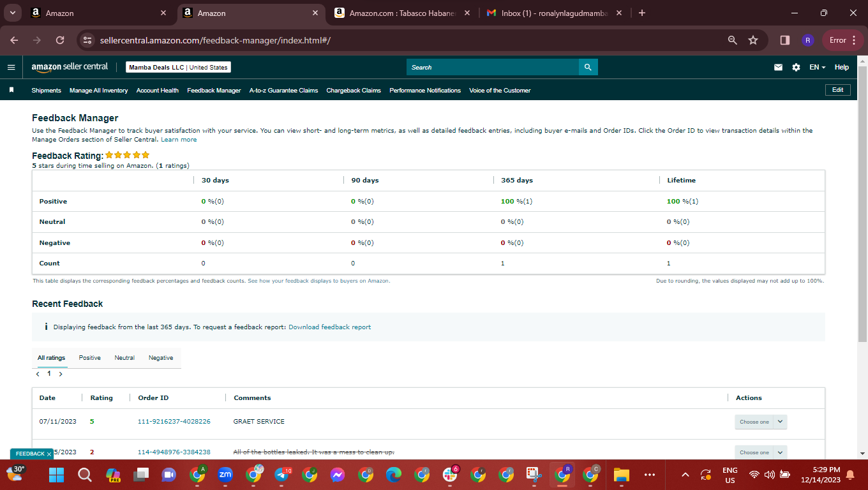The width and height of the screenshot is (868, 490).
Task: Focus the Seller Central search field
Action: click(x=493, y=67)
